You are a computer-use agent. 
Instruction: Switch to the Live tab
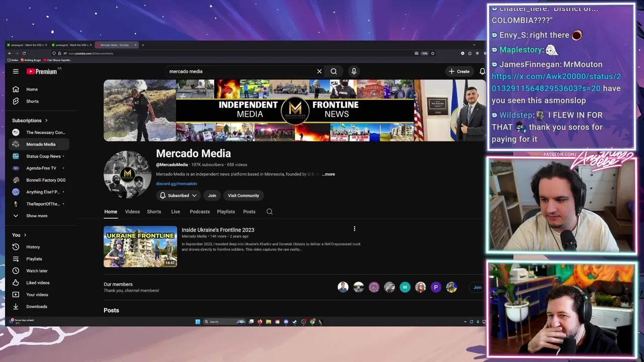[176, 212]
